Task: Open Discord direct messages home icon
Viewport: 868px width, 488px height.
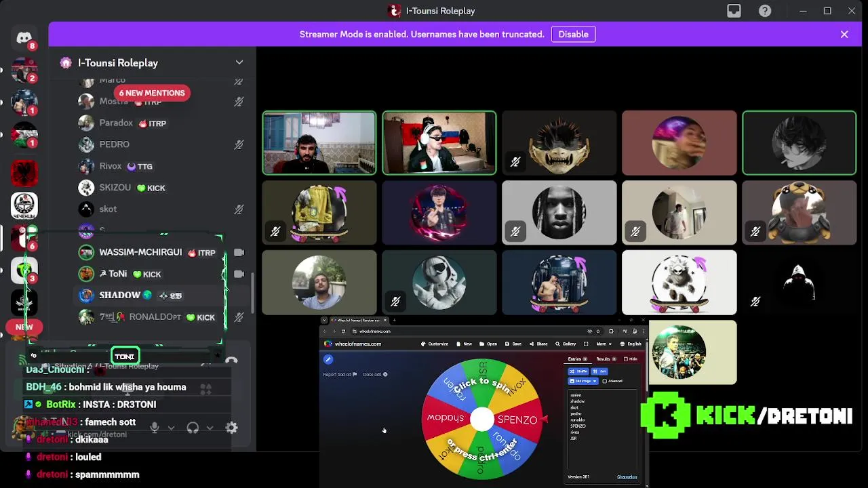Action: pyautogui.click(x=24, y=38)
